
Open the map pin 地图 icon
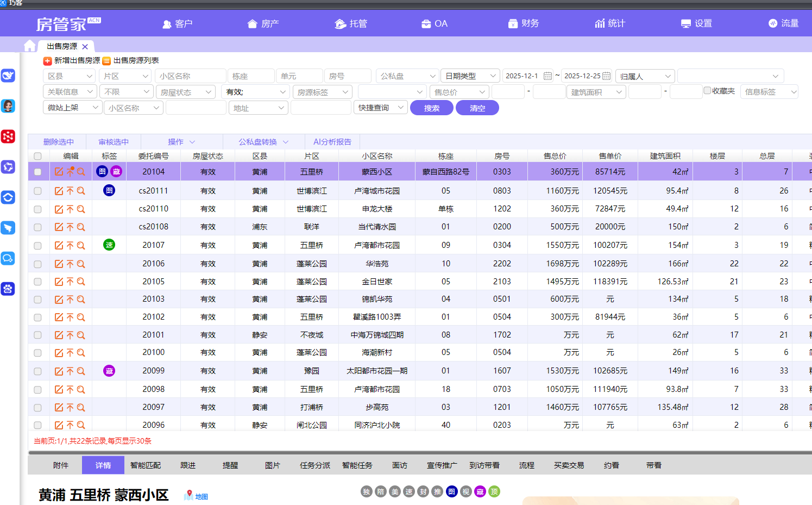point(188,495)
